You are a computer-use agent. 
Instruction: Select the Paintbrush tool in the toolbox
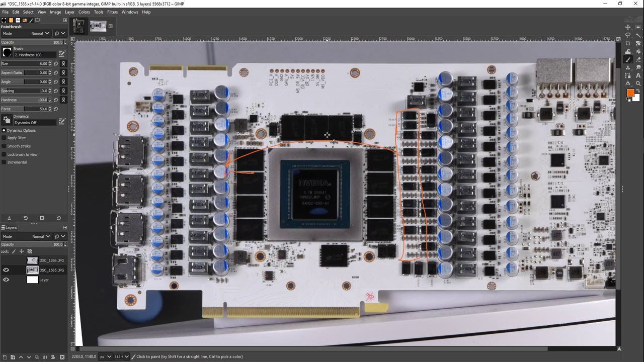click(x=628, y=59)
